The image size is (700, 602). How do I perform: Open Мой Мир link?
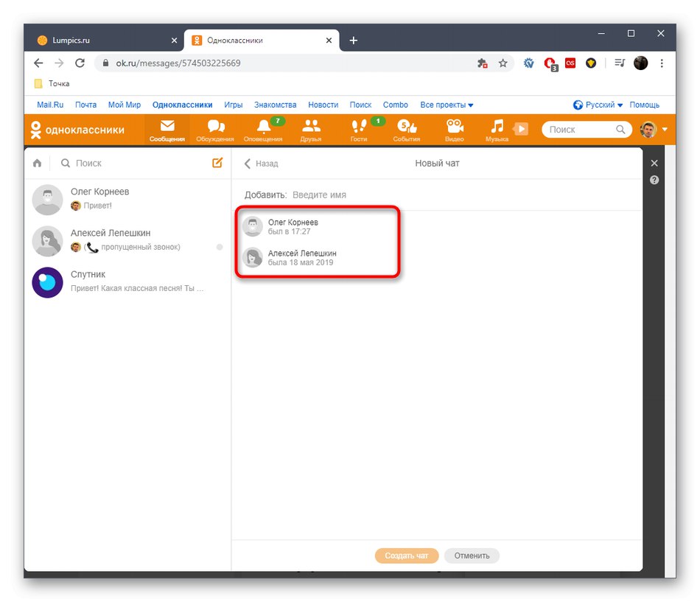(124, 105)
